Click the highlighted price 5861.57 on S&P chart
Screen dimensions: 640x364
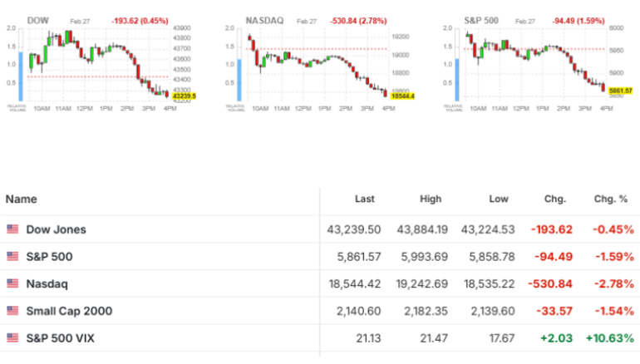tap(620, 91)
